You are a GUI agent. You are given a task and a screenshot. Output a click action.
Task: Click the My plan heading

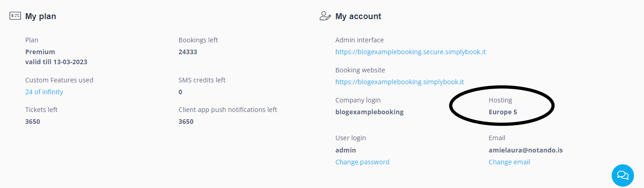(40, 16)
